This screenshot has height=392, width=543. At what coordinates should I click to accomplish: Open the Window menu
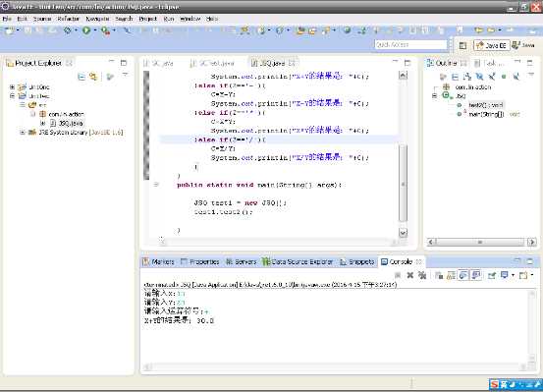(190, 19)
